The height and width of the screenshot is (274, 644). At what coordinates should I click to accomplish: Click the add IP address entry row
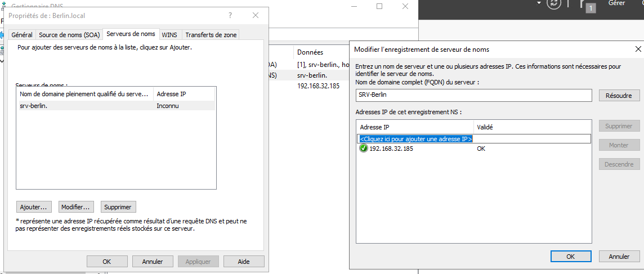click(415, 138)
